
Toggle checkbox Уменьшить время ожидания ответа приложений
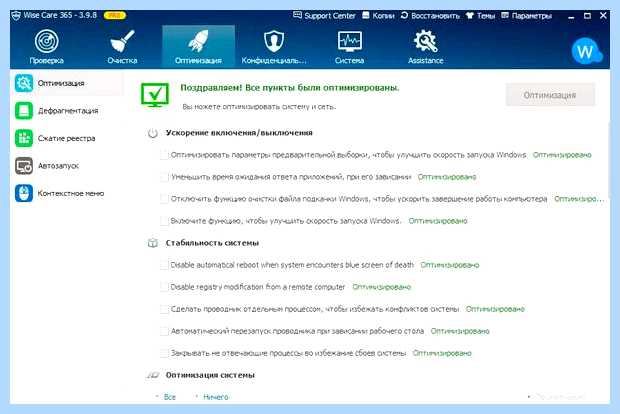[x=164, y=177]
